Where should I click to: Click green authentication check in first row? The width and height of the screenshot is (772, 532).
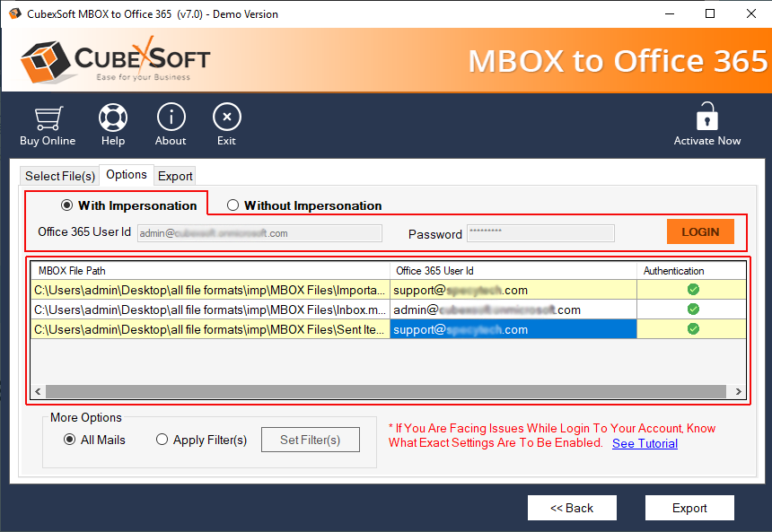[693, 289]
